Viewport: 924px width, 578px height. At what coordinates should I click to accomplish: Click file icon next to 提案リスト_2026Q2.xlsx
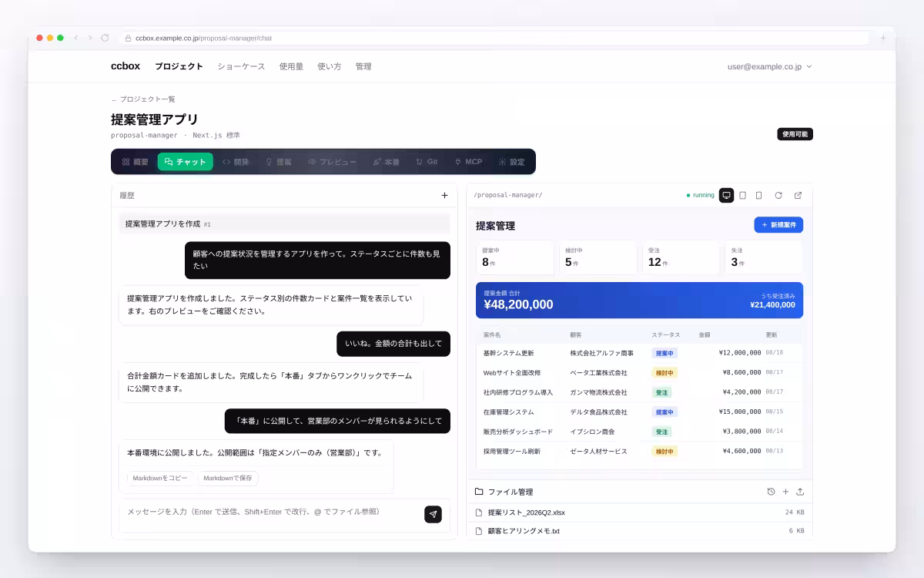click(x=479, y=512)
